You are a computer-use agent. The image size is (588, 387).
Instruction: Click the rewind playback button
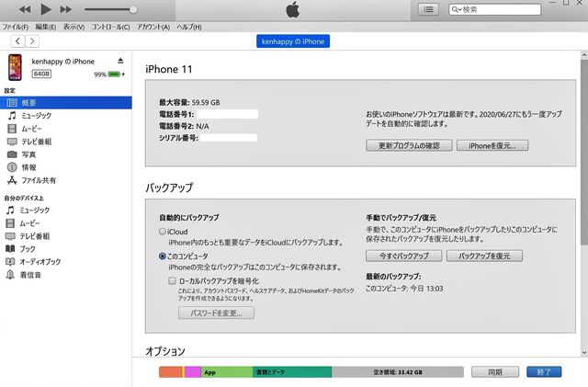[25, 9]
